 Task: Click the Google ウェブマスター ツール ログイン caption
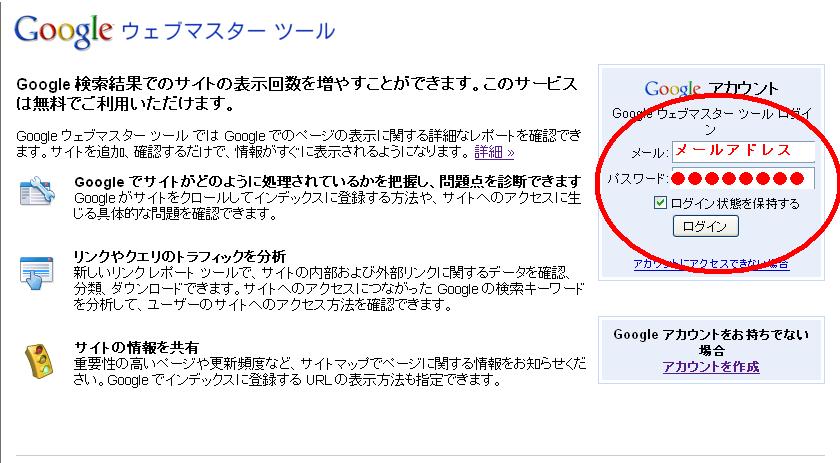coord(712,121)
